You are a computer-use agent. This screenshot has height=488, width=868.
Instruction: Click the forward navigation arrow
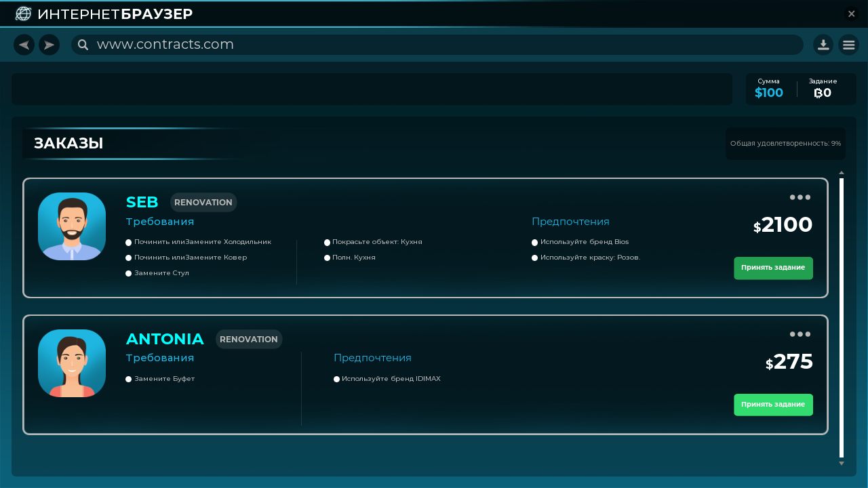49,45
